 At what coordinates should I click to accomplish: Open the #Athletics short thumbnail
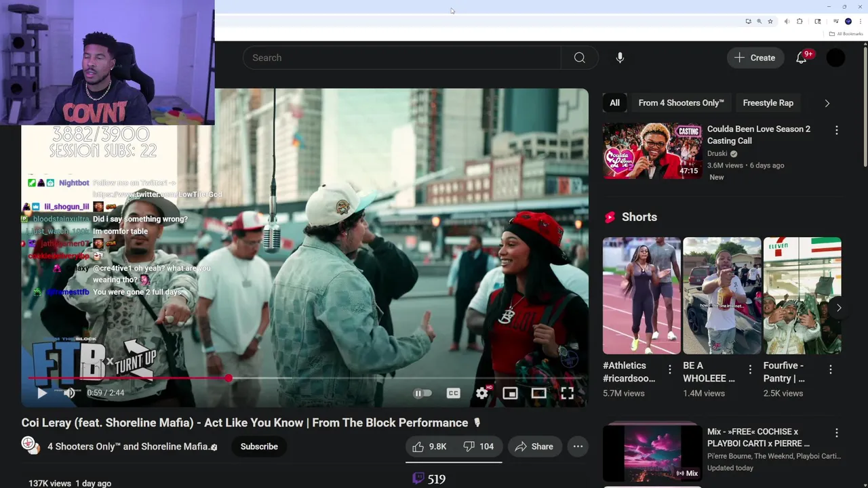[x=642, y=296]
